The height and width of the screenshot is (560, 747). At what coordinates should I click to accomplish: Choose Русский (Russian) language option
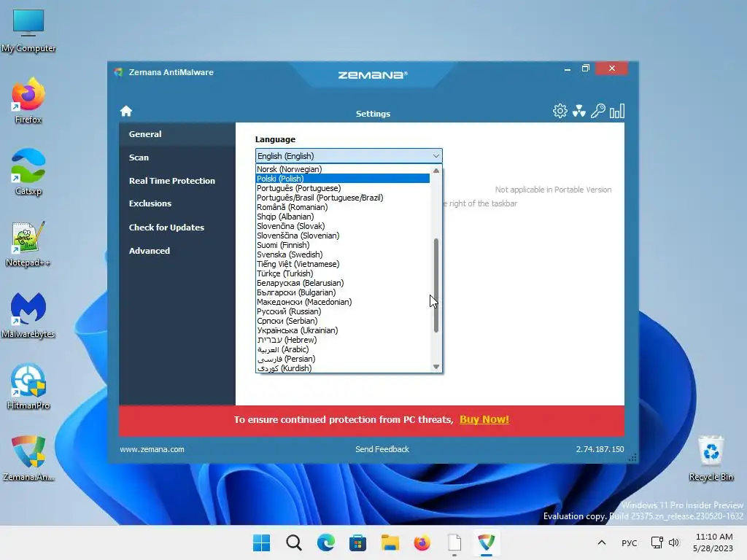tap(343, 311)
